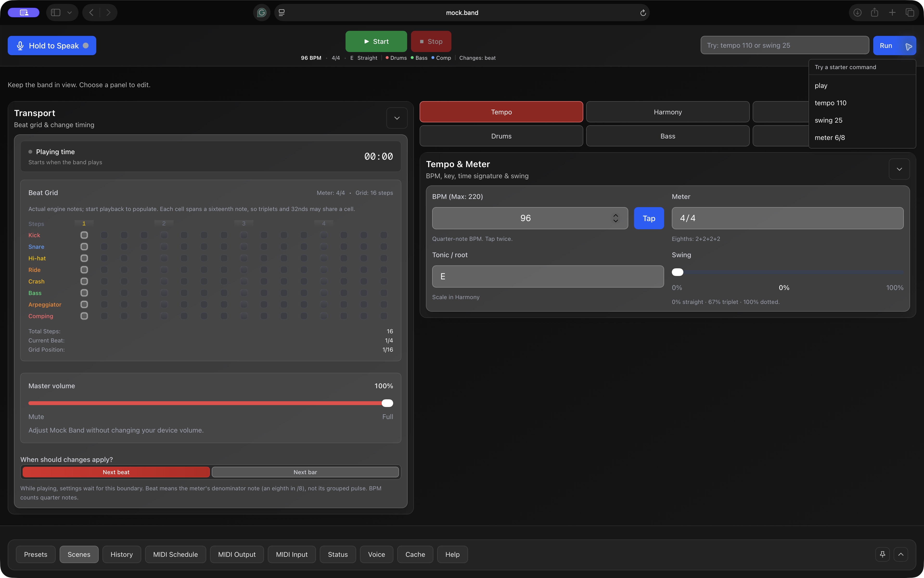Toggle the Comping step 1 cell
The height and width of the screenshot is (578, 924).
[x=84, y=316]
